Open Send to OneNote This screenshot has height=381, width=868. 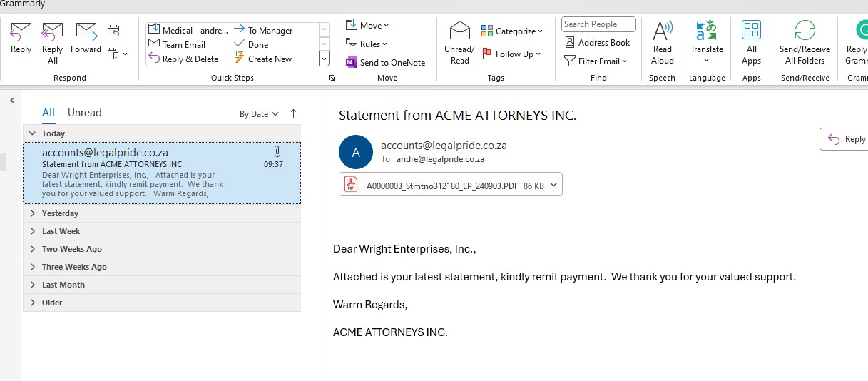(385, 63)
